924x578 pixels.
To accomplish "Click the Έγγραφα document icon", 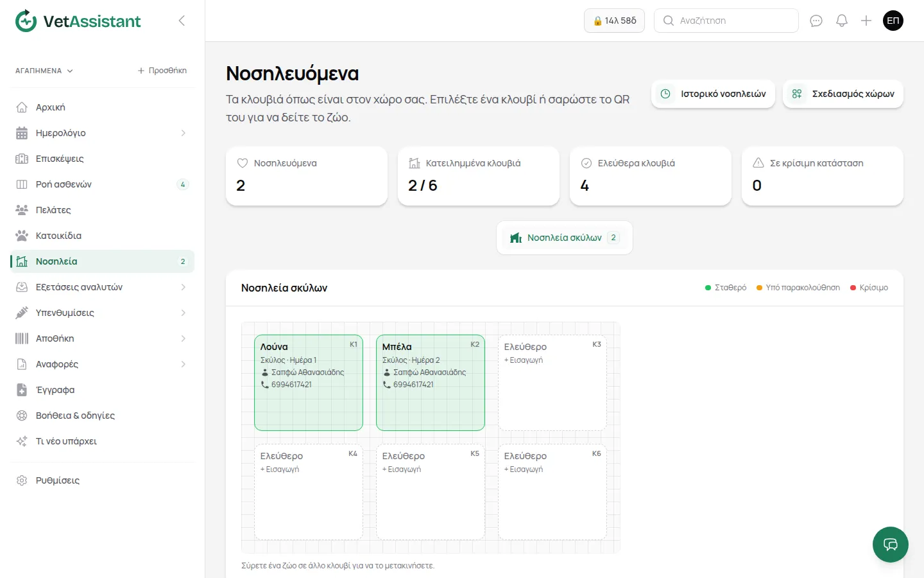I will pos(22,390).
